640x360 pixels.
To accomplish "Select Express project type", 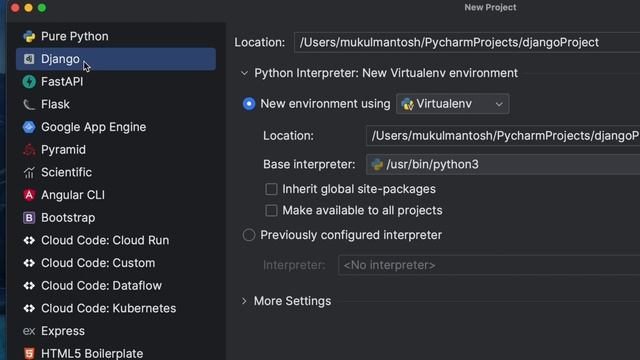I will click(116, 331).
